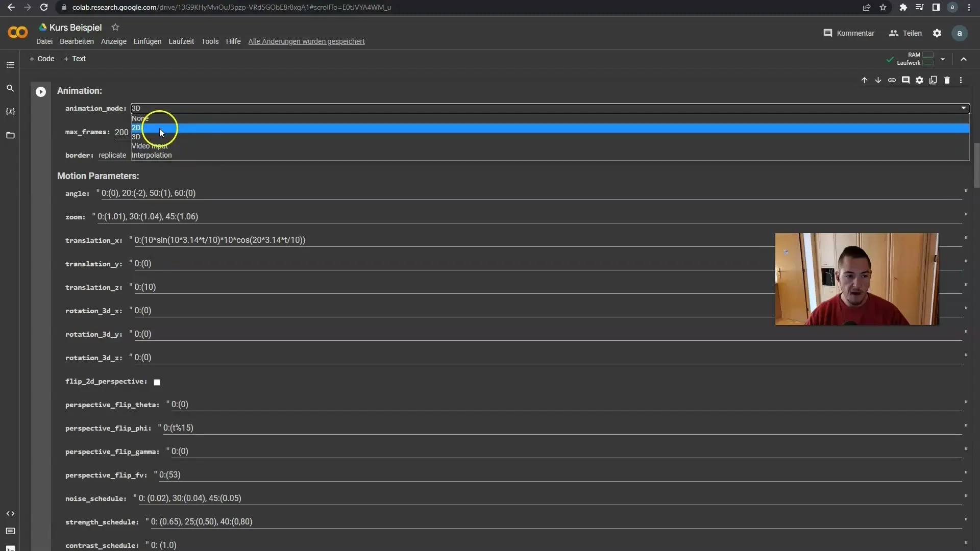The image size is (980, 551).
Task: Edit the perspective_flip_phi field
Action: click(x=562, y=428)
